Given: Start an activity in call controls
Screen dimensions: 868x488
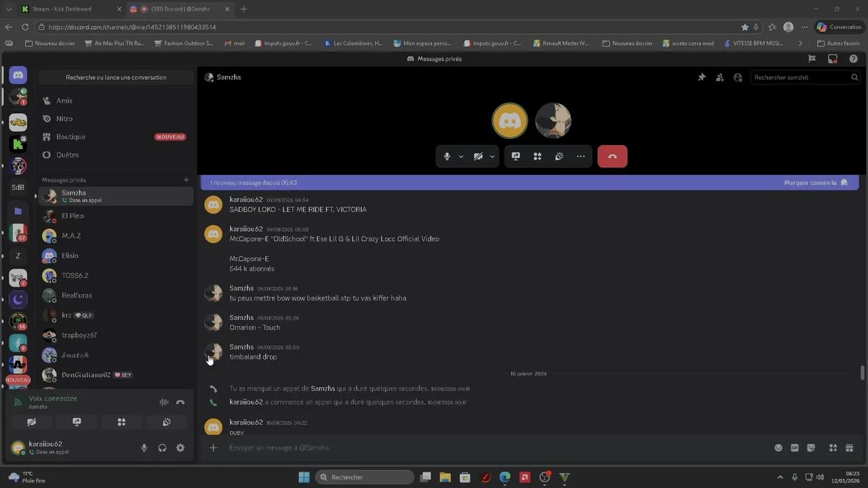Looking at the screenshot, I should (537, 156).
